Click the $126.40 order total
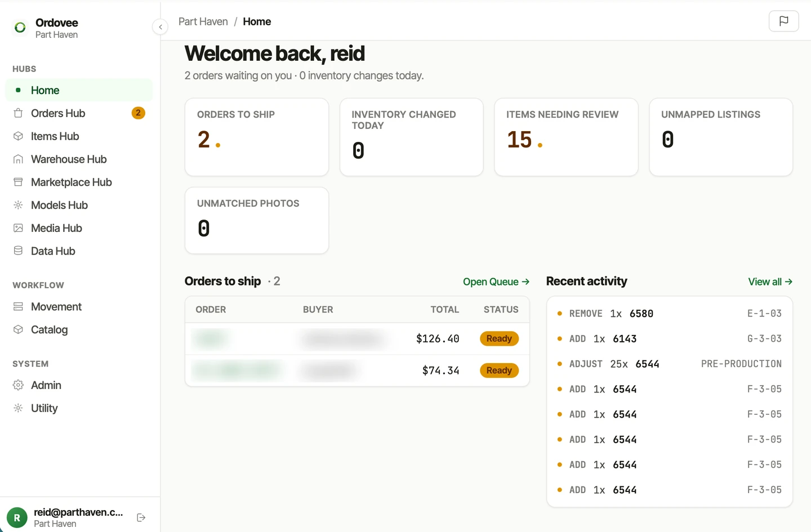This screenshot has height=532, width=811. pos(438,338)
